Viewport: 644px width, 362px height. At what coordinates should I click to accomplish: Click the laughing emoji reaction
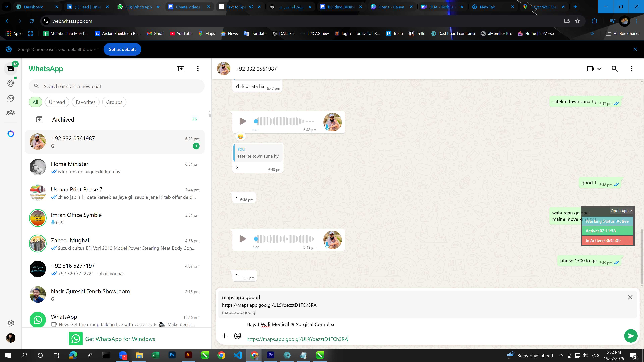click(x=240, y=136)
